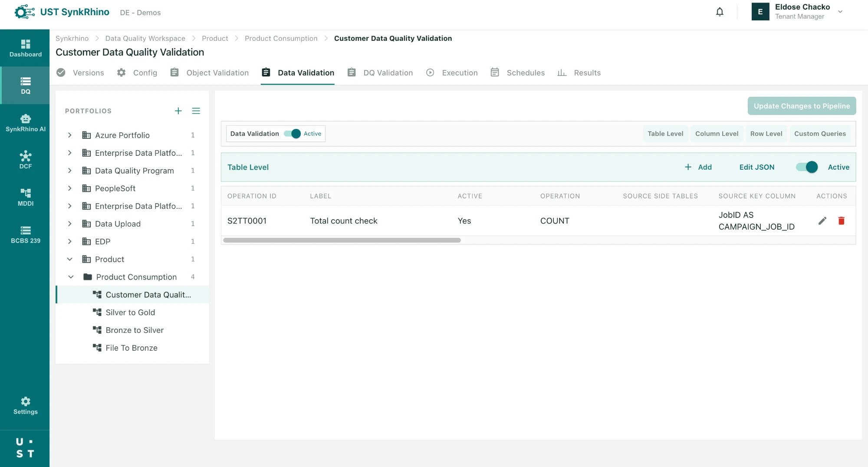This screenshot has width=868, height=467.
Task: Open SynkRhino AI assistant icon
Action: click(25, 123)
